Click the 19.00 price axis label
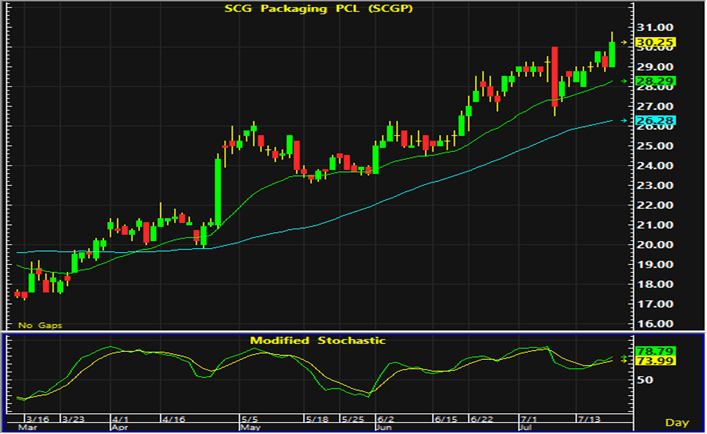The height and width of the screenshot is (434, 707). click(x=655, y=265)
